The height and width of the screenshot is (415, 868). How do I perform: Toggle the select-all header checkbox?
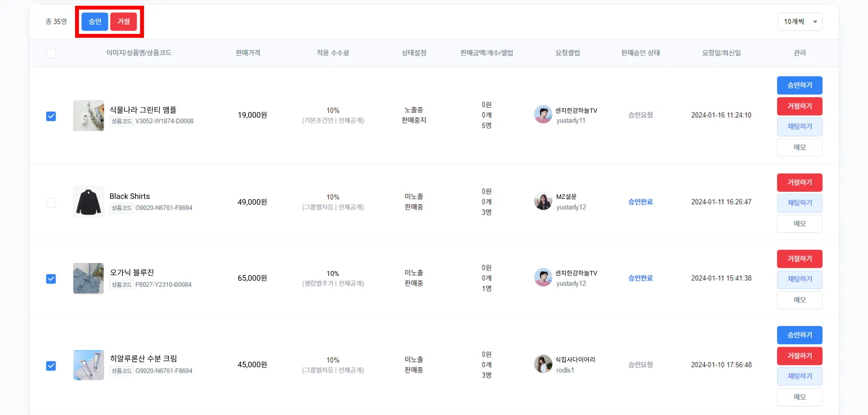(51, 54)
